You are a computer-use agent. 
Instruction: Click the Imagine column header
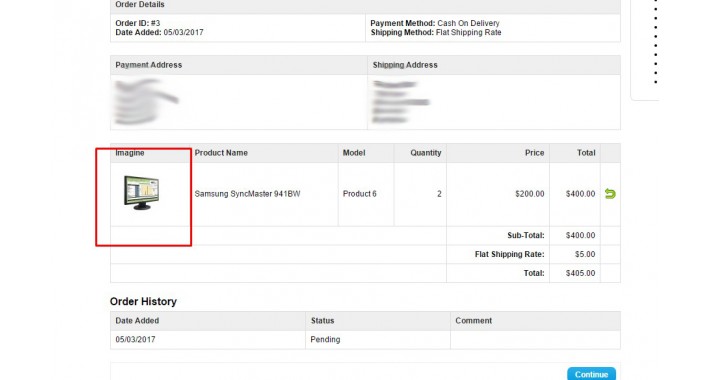(130, 153)
